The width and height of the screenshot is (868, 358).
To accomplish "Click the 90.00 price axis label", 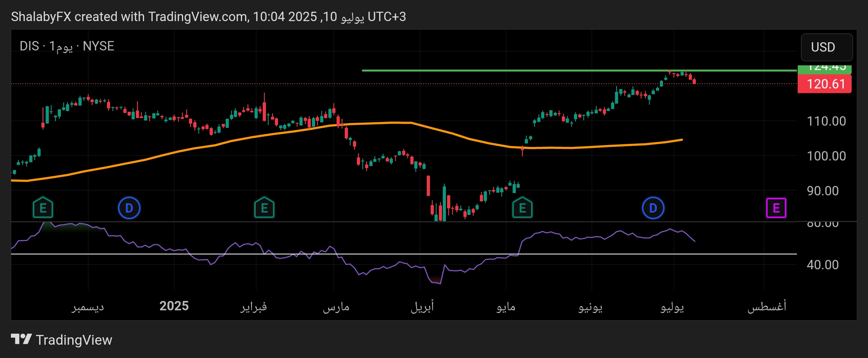I will (x=823, y=191).
